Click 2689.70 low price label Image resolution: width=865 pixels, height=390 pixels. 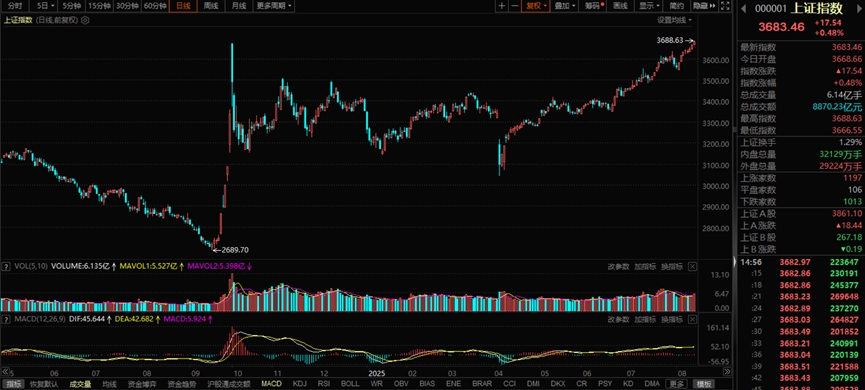(235, 250)
